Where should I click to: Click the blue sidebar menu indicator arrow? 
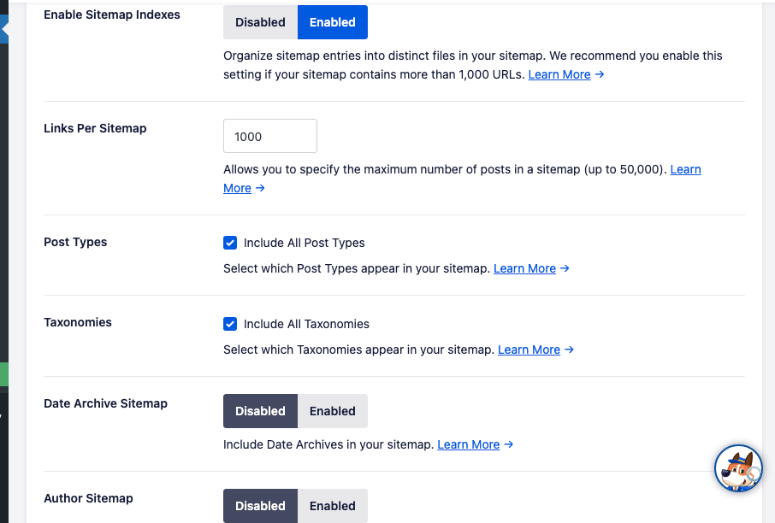[x=4, y=31]
